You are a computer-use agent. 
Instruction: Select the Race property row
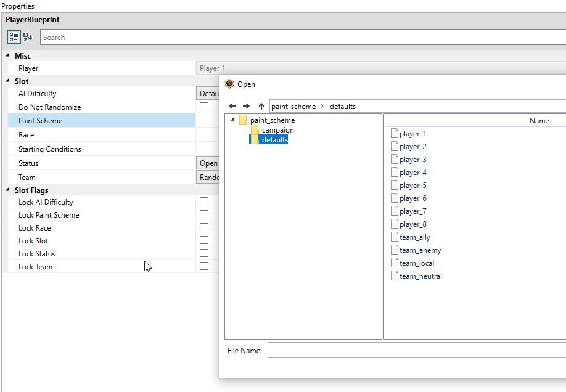[102, 134]
